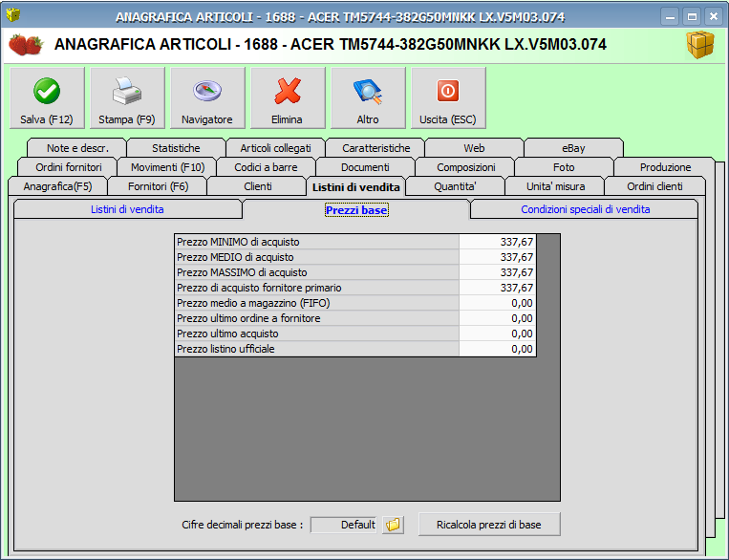Switch to Ordini fornitori tab
This screenshot has height=560, width=729.
[68, 167]
